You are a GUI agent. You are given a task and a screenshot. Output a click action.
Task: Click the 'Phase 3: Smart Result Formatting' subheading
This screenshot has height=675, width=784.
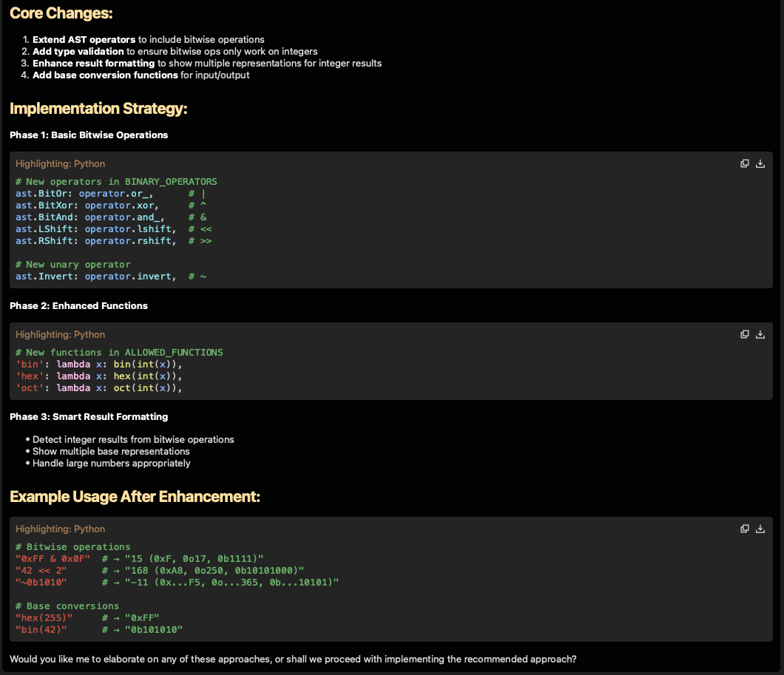point(89,416)
